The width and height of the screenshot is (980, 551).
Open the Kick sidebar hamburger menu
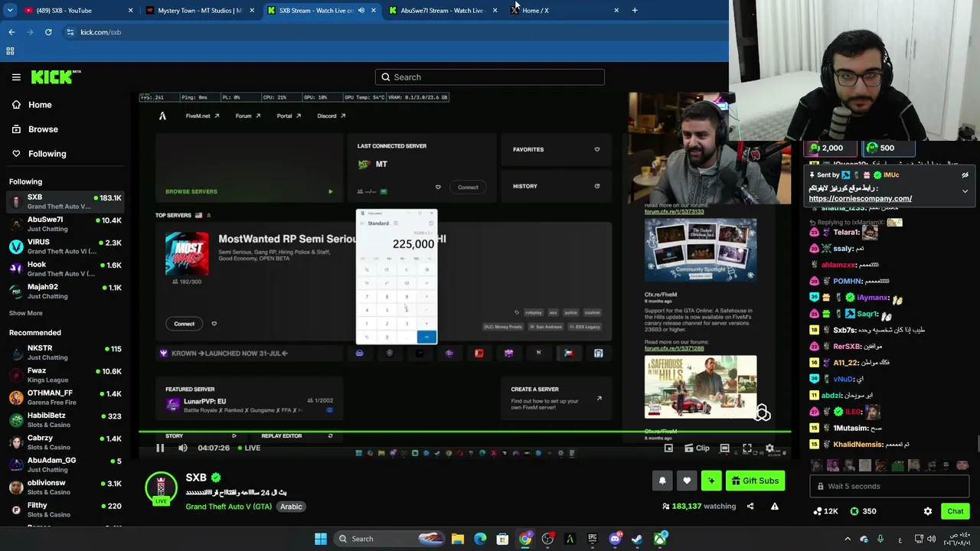pos(16,77)
